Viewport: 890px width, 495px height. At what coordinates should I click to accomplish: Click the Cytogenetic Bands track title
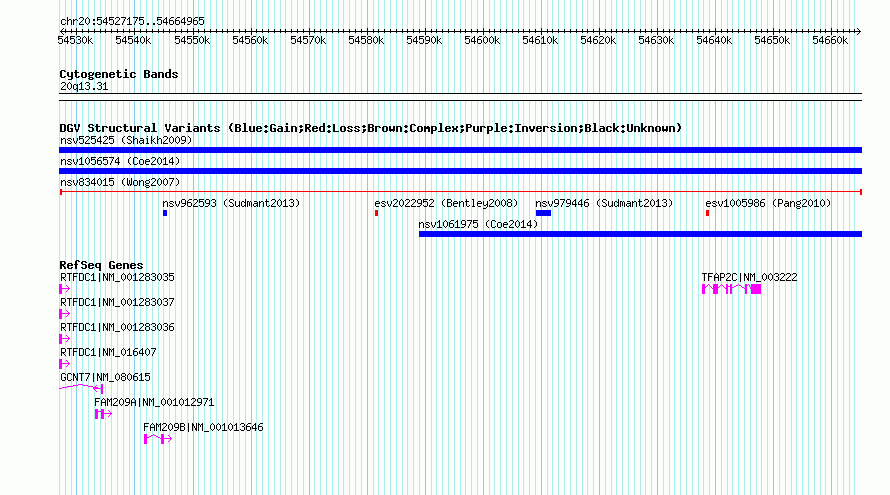[x=119, y=74]
